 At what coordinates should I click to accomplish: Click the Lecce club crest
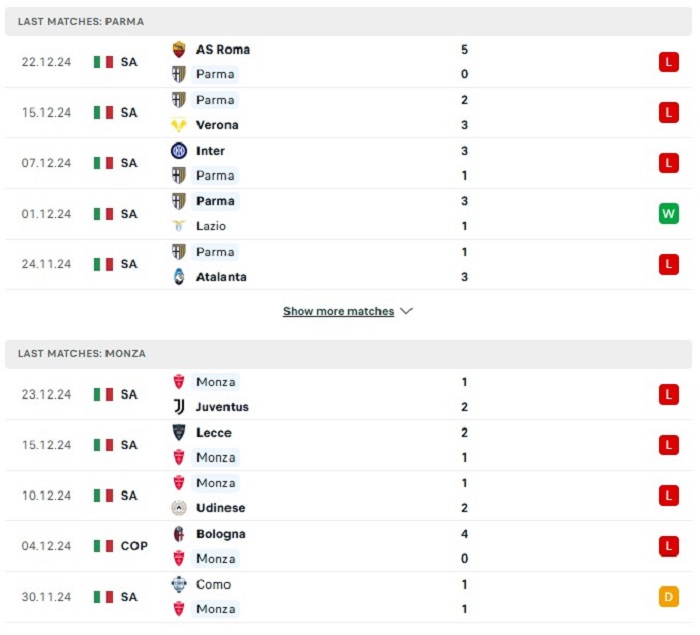tap(179, 432)
